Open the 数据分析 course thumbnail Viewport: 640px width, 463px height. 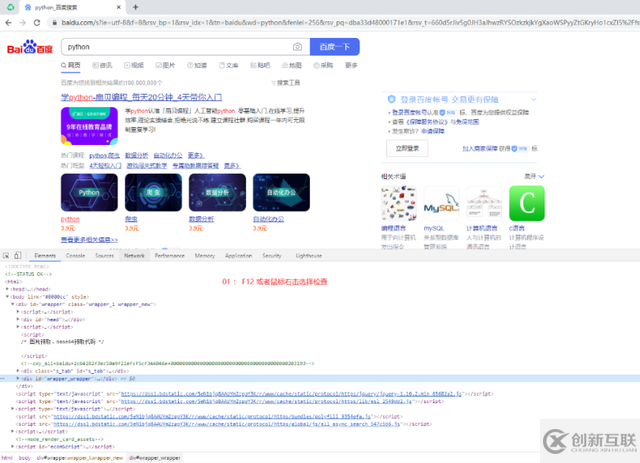pyautogui.click(x=218, y=192)
